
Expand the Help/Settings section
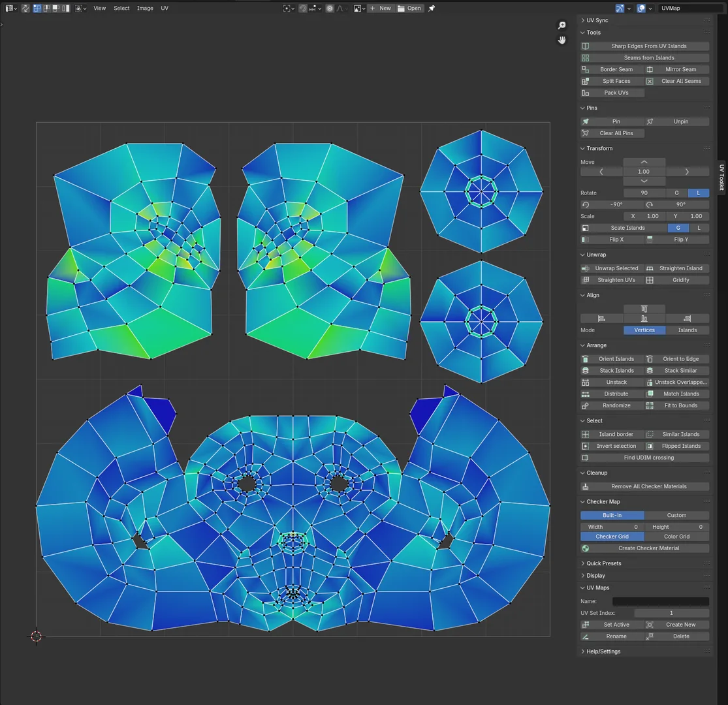pyautogui.click(x=603, y=651)
